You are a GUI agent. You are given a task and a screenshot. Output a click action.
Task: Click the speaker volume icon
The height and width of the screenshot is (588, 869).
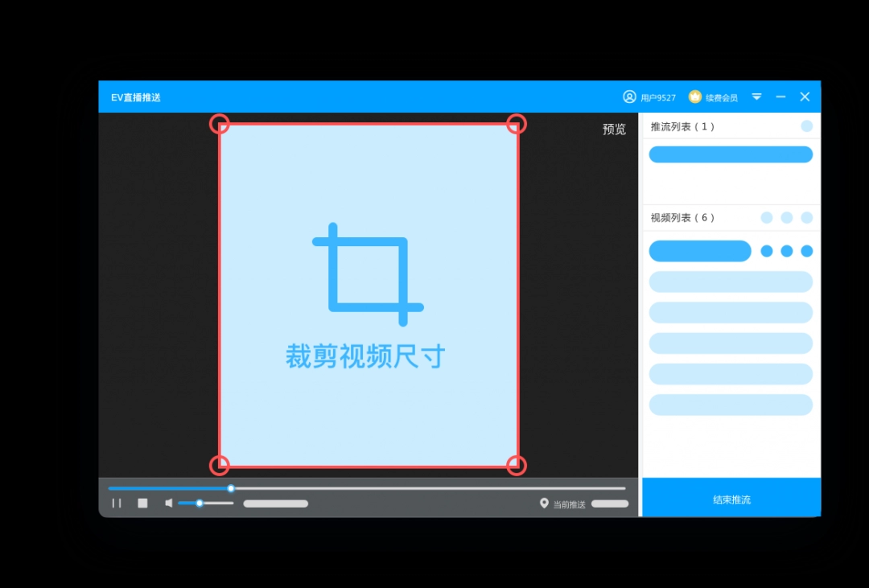point(170,504)
